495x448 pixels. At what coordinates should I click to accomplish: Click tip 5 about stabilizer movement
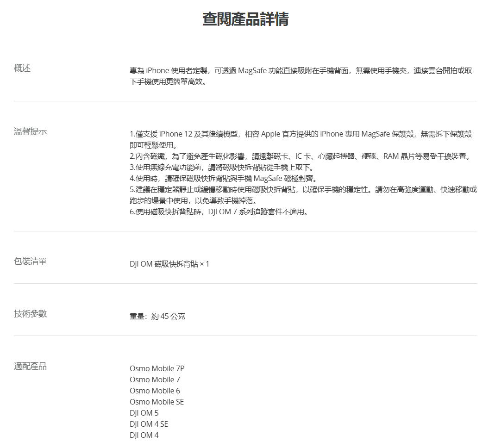(x=303, y=195)
